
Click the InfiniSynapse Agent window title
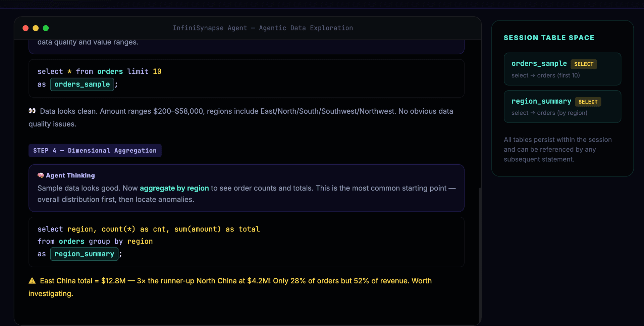(x=263, y=28)
